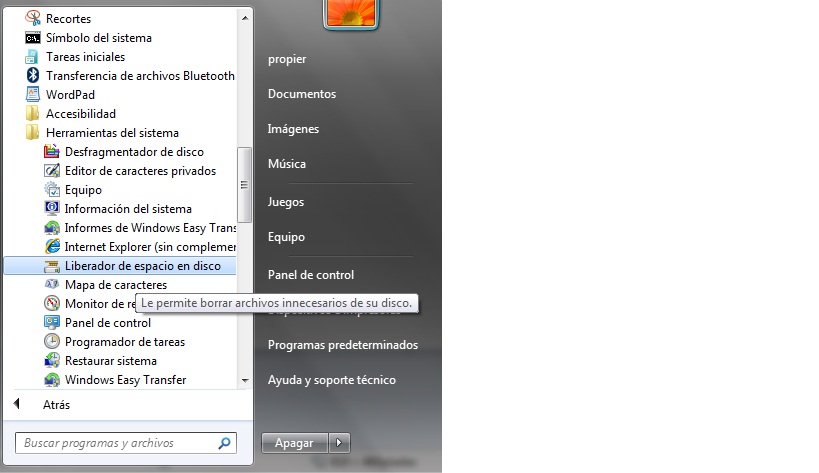Click the Internet Explorer sin complementos icon
Image resolution: width=819 pixels, height=473 pixels.
coord(52,246)
